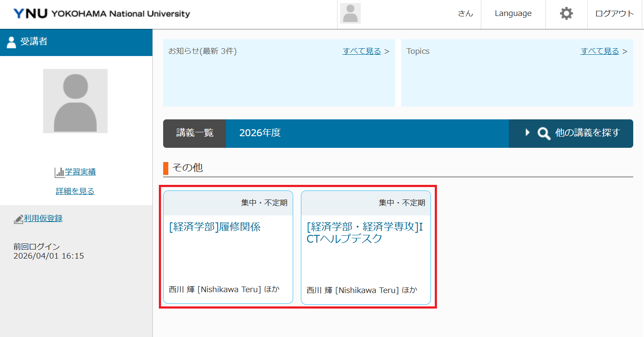Select the 利用仮登録 pencil icon

pyautogui.click(x=18, y=218)
